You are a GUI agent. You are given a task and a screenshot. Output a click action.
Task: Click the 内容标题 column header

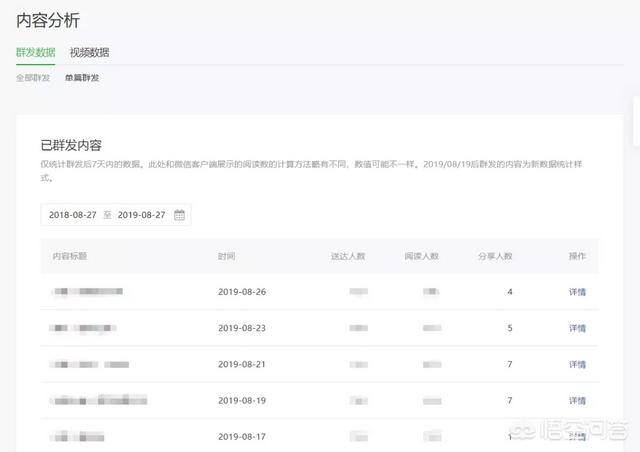[70, 256]
